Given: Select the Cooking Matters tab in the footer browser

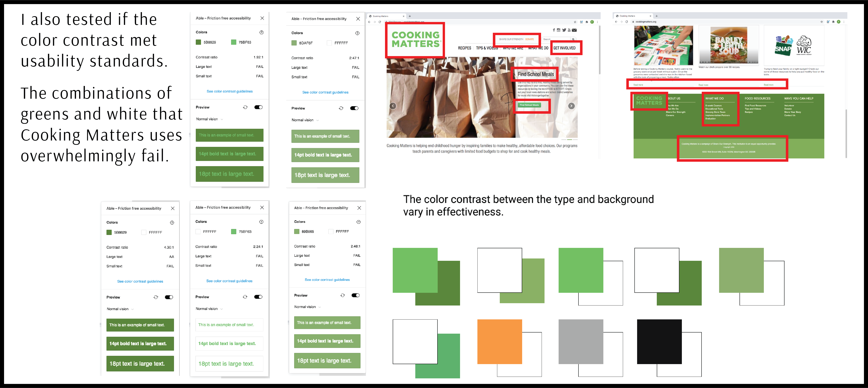Looking at the screenshot, I should [x=633, y=16].
